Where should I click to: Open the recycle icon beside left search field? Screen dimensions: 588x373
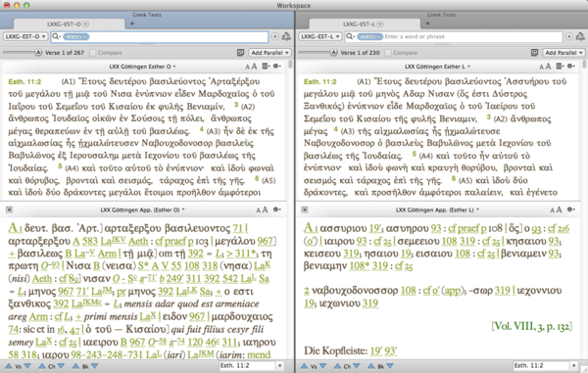[x=286, y=36]
